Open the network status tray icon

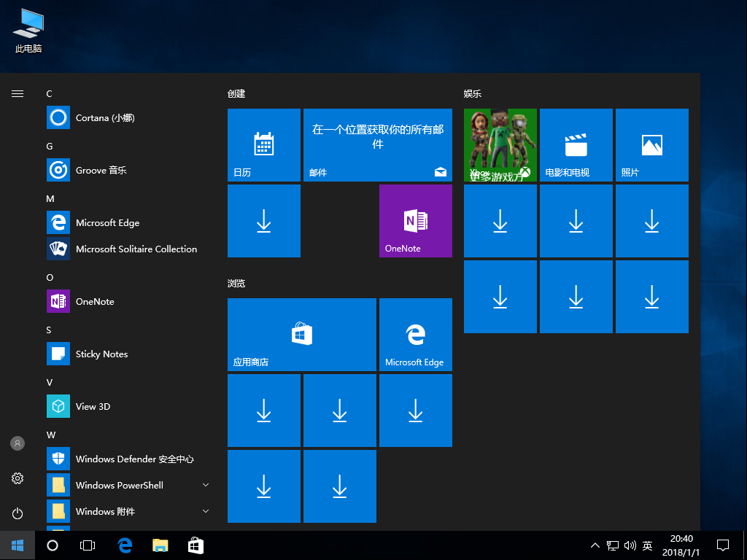click(x=613, y=545)
